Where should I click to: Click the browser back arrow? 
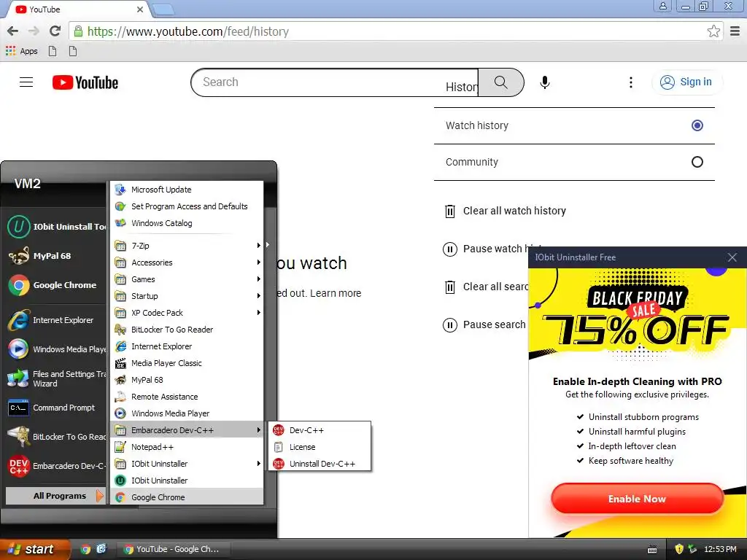[x=13, y=31]
